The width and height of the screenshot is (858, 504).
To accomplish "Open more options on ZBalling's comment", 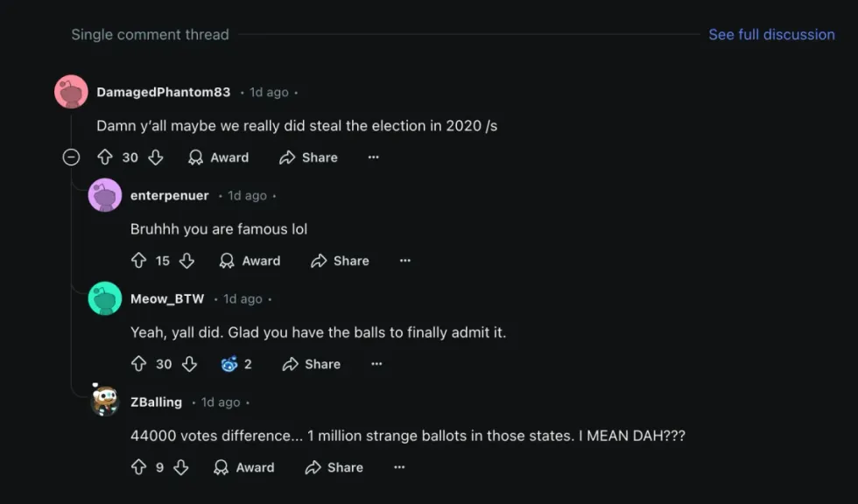I will [x=399, y=467].
